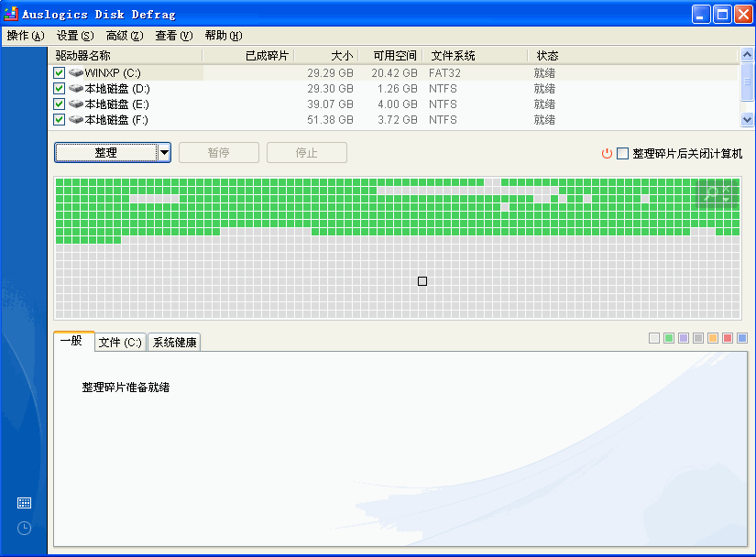Open the 帮助(H) menu
Image resolution: width=756 pixels, height=557 pixels.
point(224,36)
